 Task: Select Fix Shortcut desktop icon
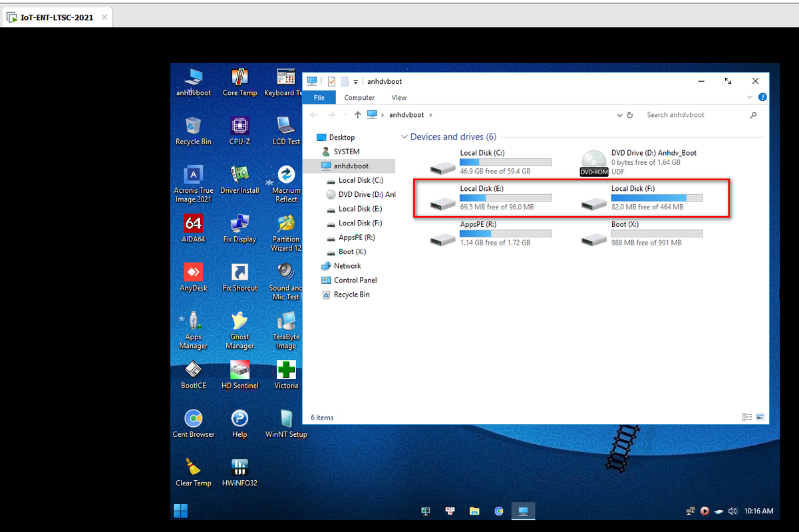[240, 278]
